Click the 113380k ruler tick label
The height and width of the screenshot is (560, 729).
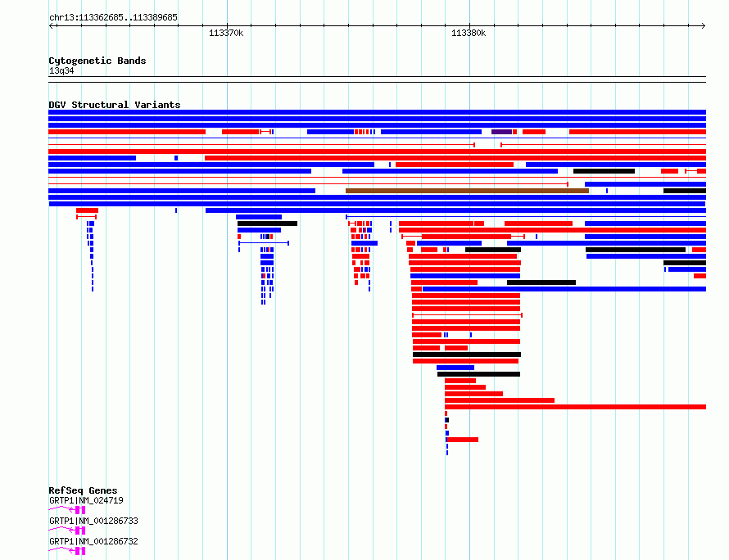click(x=469, y=33)
